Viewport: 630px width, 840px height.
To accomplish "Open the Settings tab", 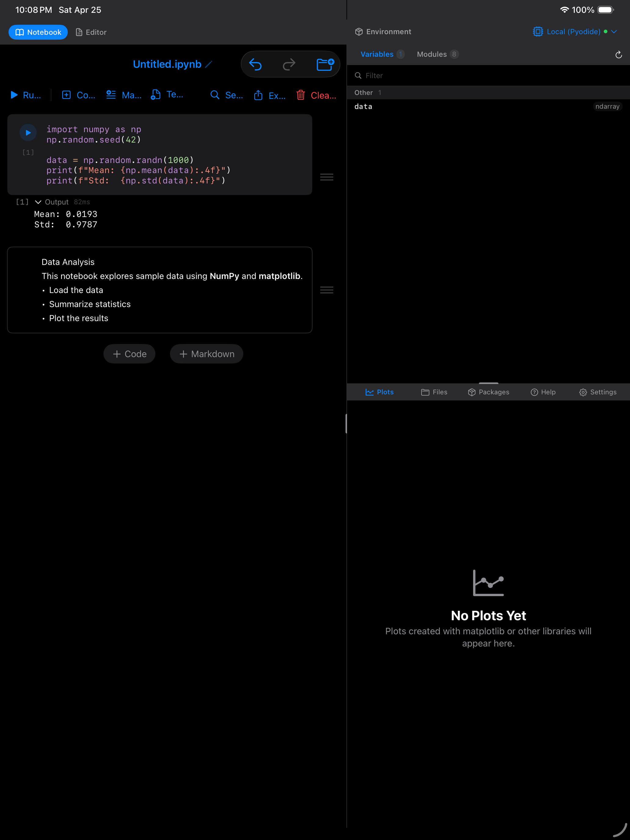I will point(598,392).
